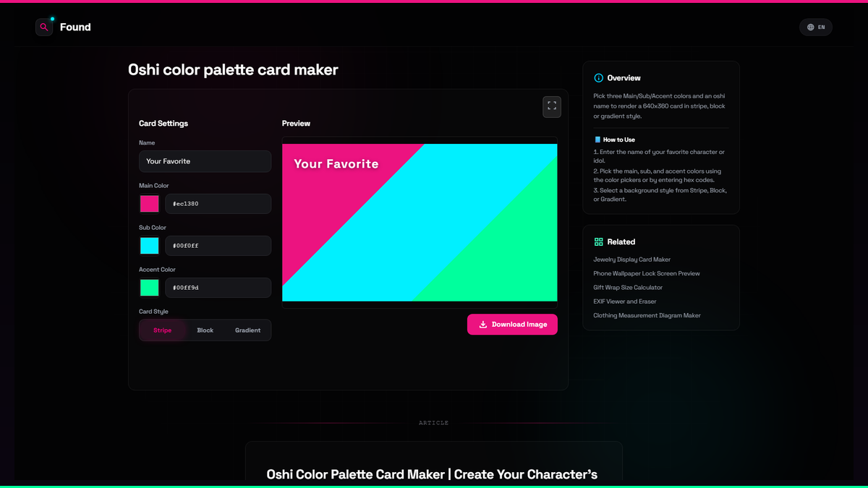Click the How to Use heading text
This screenshot has height=488, width=868.
[619, 140]
